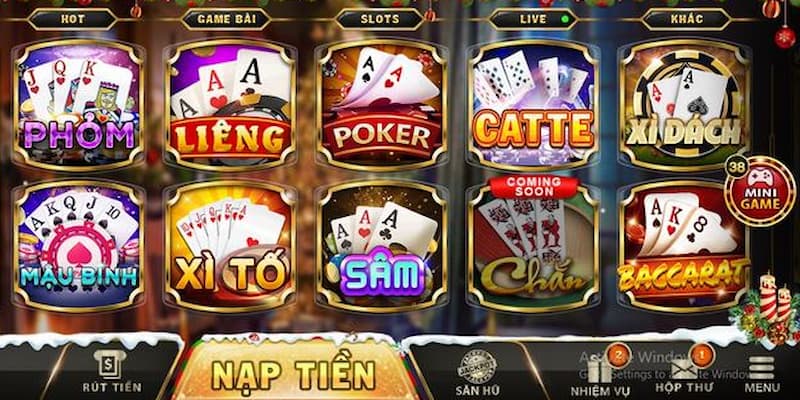Open the Poker game tile
Screen dimensions: 800x400
tap(382, 104)
